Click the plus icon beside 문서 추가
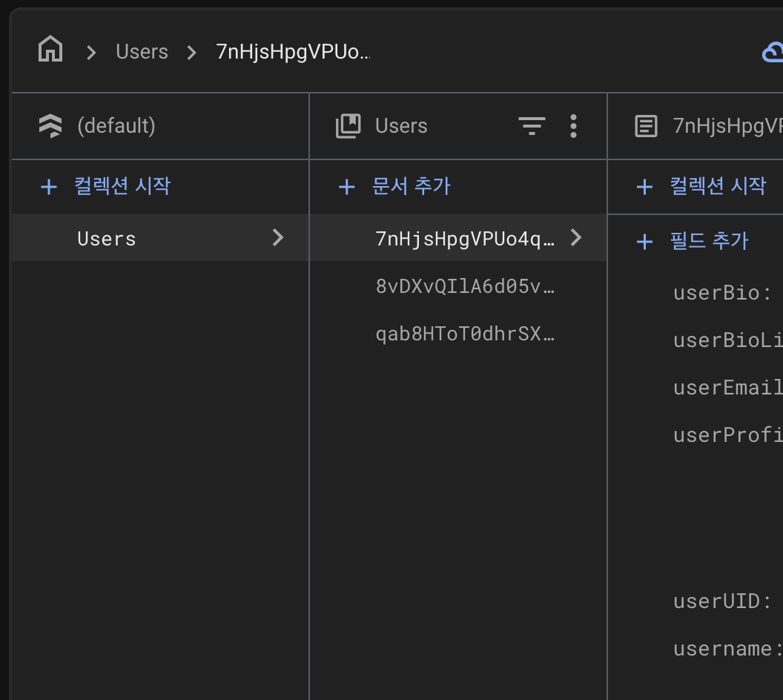Image resolution: width=783 pixels, height=700 pixels. pyautogui.click(x=346, y=186)
